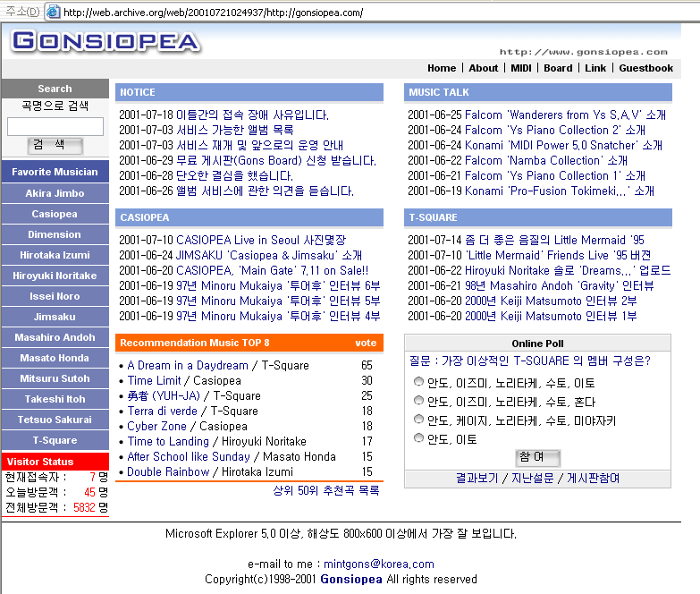Select T-Square in the sidebar
The height and width of the screenshot is (594, 700).
tap(55, 440)
